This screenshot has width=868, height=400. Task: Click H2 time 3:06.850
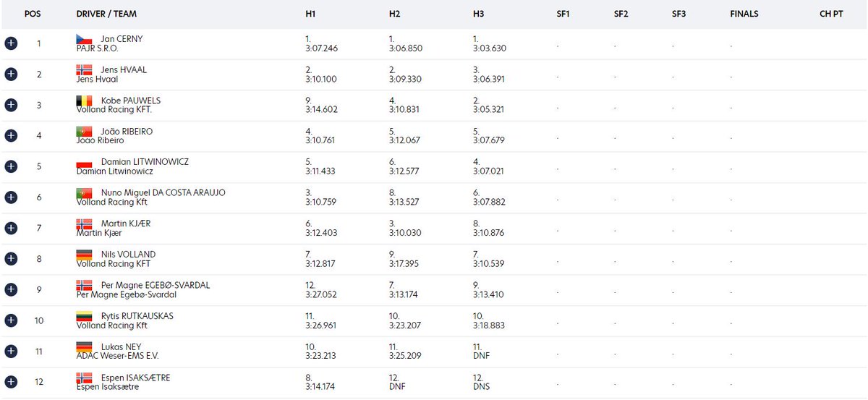tap(405, 48)
